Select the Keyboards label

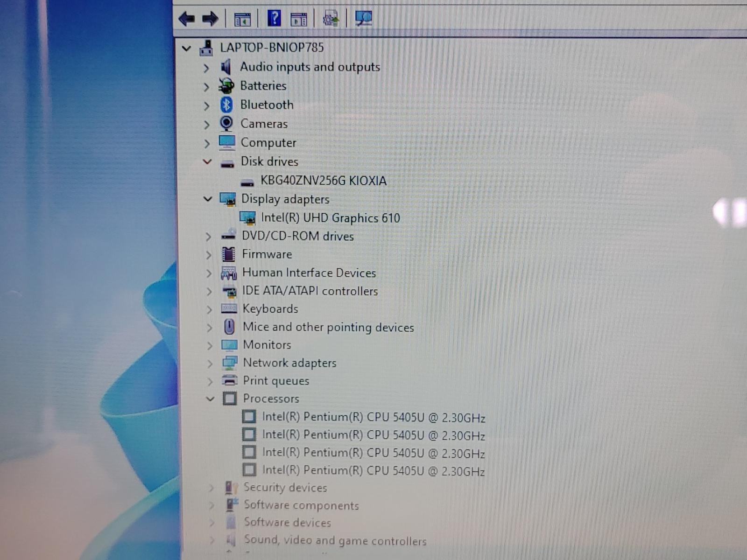pyautogui.click(x=270, y=309)
